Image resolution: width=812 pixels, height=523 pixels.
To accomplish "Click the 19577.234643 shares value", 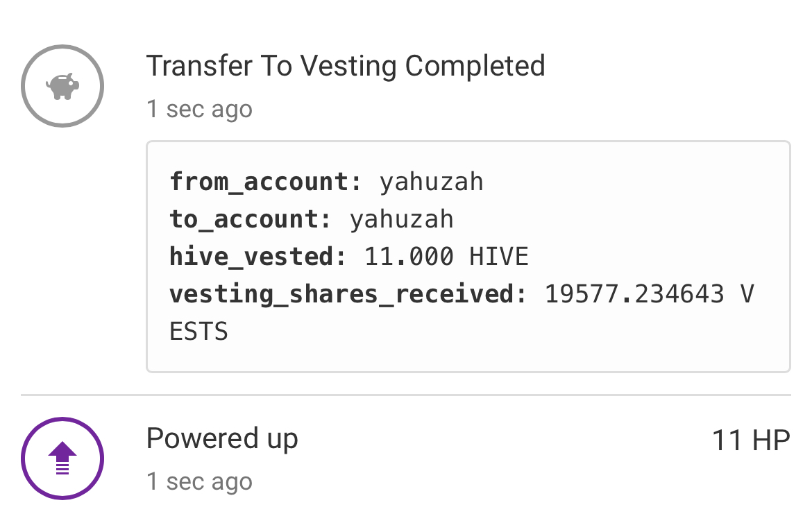I will tap(634, 294).
